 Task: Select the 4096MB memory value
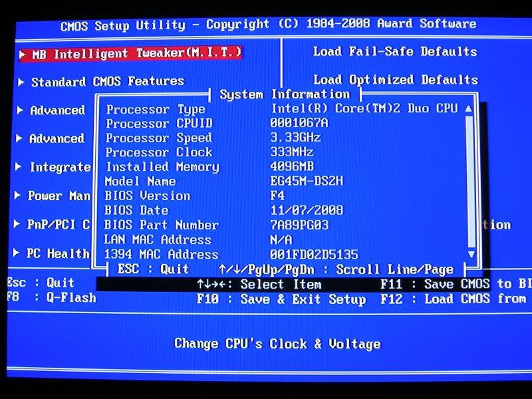(x=292, y=166)
